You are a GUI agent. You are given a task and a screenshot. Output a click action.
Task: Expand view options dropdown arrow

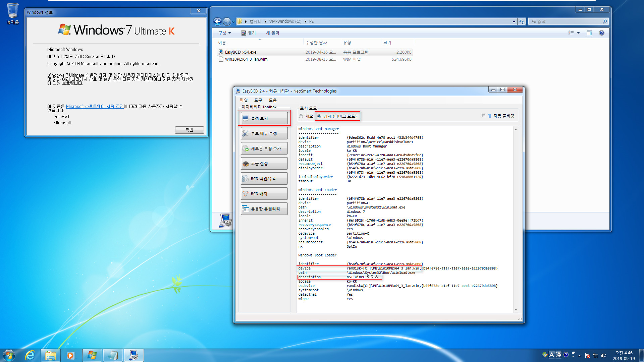pos(578,33)
